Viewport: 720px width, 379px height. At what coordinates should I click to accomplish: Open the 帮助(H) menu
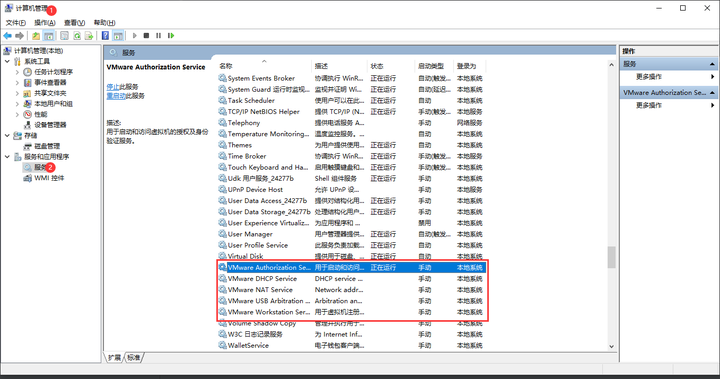[x=104, y=23]
